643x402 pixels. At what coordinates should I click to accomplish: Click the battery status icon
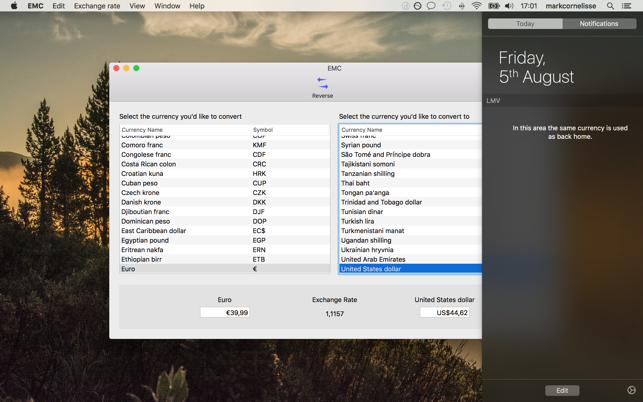pyautogui.click(x=494, y=6)
